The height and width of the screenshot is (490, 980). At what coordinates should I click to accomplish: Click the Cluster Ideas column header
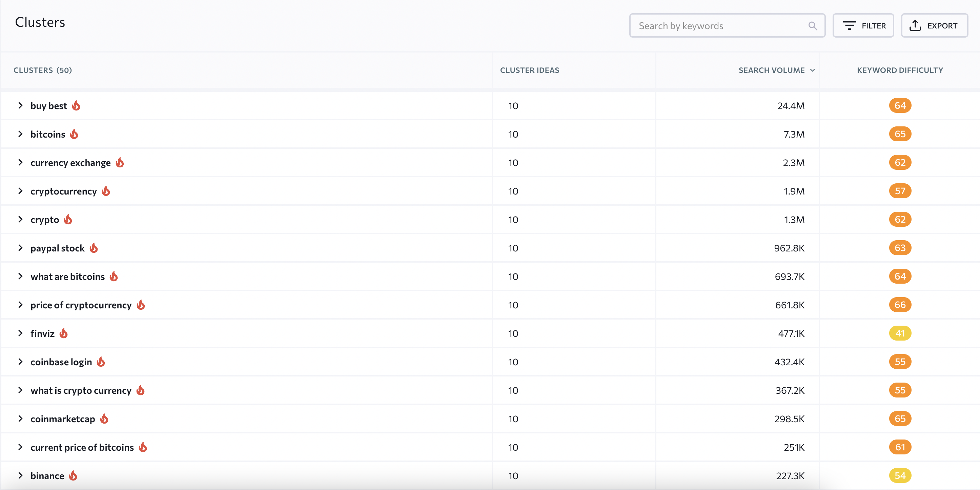coord(530,70)
